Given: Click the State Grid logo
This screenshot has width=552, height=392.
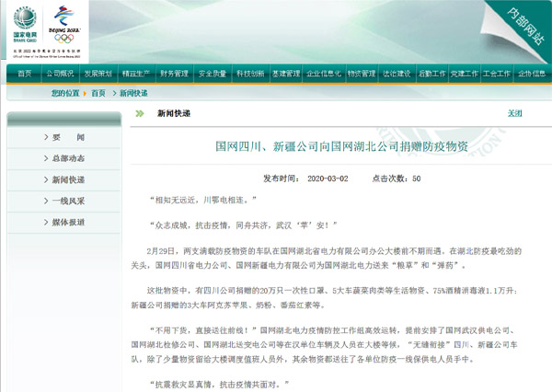Looking at the screenshot, I should pyautogui.click(x=25, y=25).
